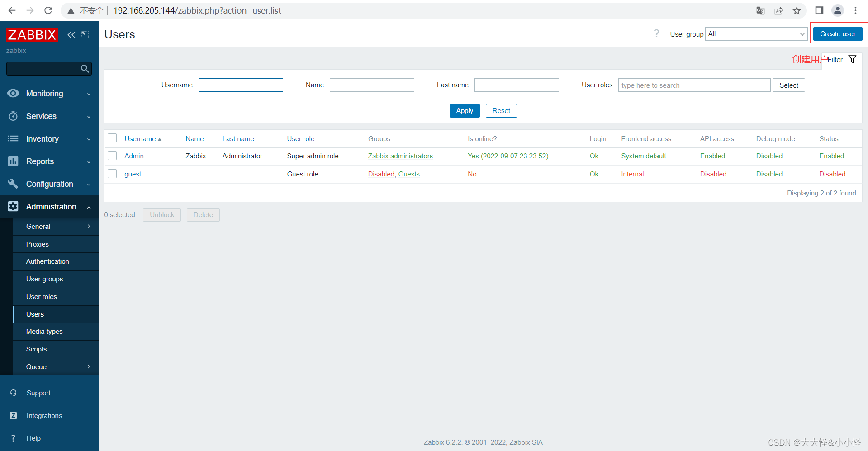Screen dimensions: 868x451
Task: Expand the Queue submenu arrow
Action: (x=89, y=366)
